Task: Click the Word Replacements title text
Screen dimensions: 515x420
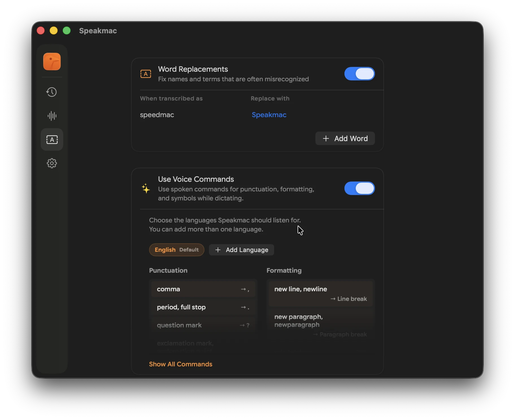Action: (193, 69)
